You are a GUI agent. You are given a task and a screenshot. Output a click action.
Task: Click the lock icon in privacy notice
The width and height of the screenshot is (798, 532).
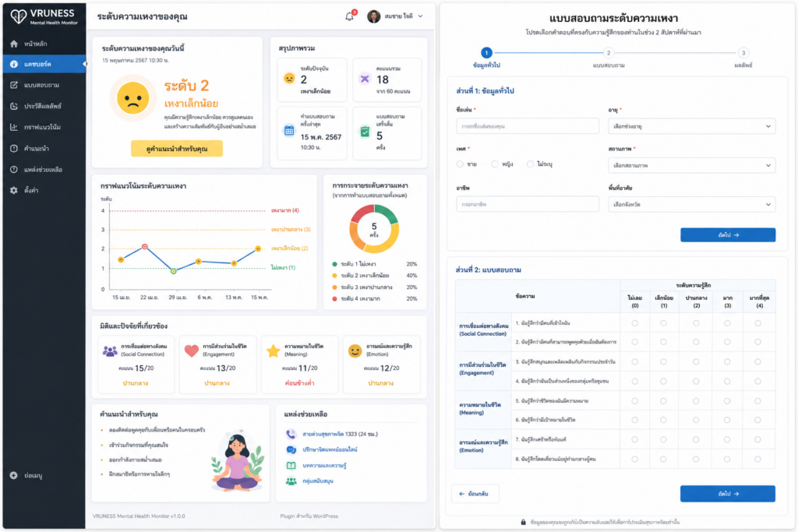coord(523,522)
